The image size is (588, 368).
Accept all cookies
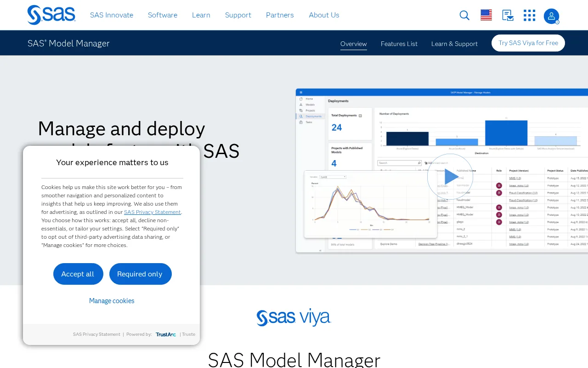[x=78, y=274]
